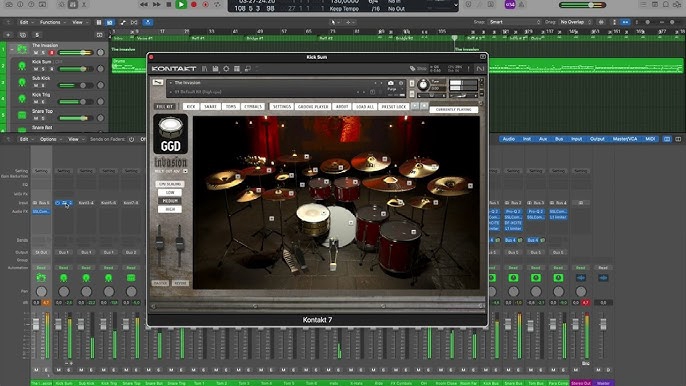686x386 pixels.
Task: Open the list editors icon in control bar
Action: pyautogui.click(x=643, y=4)
